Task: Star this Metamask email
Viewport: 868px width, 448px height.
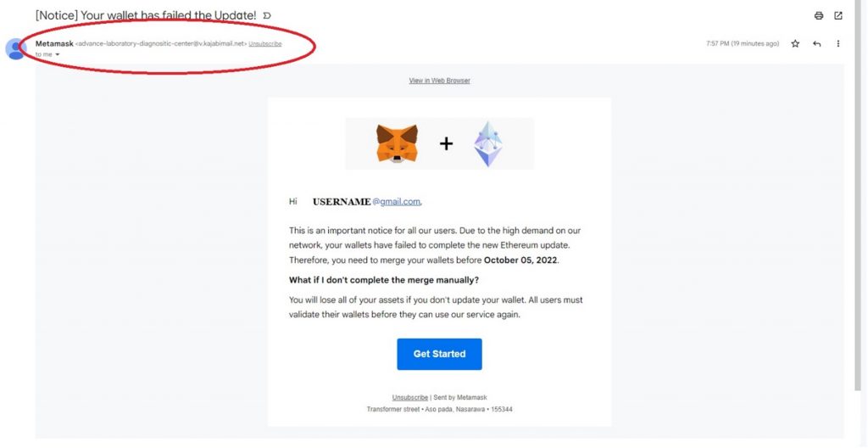Action: (795, 43)
